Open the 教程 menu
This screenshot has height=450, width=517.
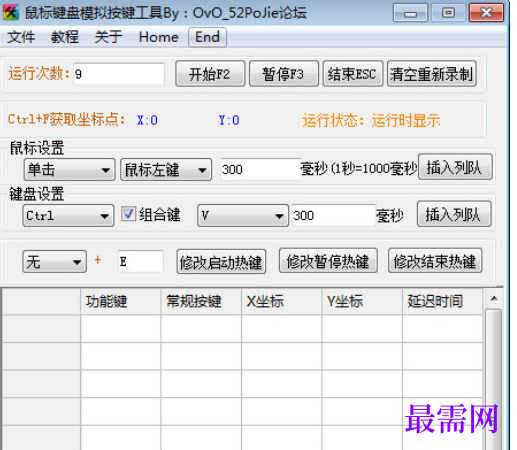(x=65, y=37)
